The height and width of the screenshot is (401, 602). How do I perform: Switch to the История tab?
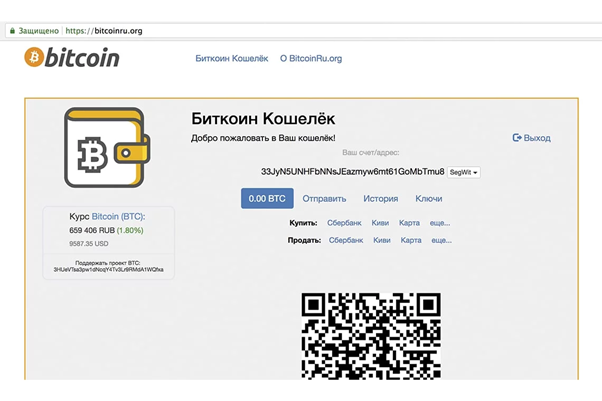click(x=380, y=199)
